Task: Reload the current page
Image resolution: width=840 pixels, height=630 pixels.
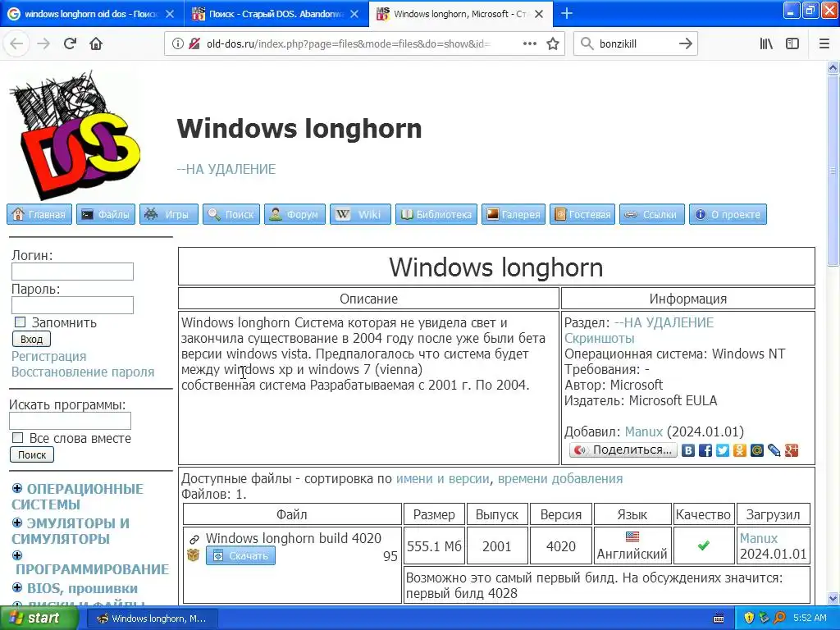Action: tap(70, 44)
